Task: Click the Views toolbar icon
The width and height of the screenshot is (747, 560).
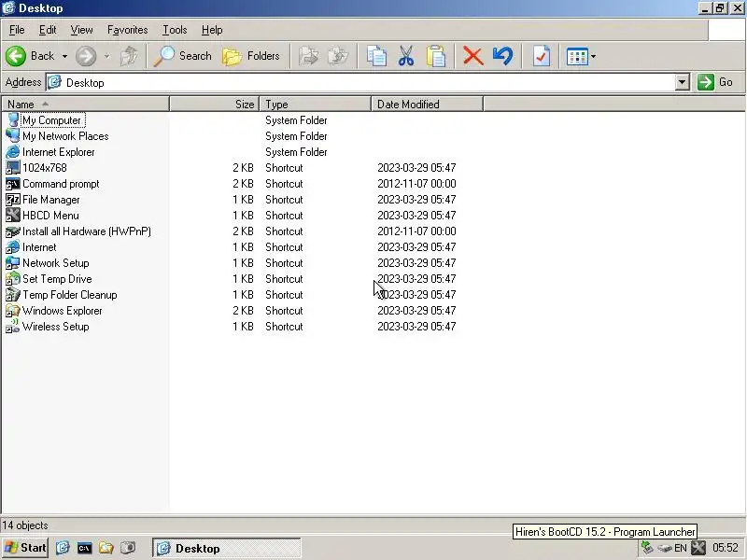Action: pos(577,56)
